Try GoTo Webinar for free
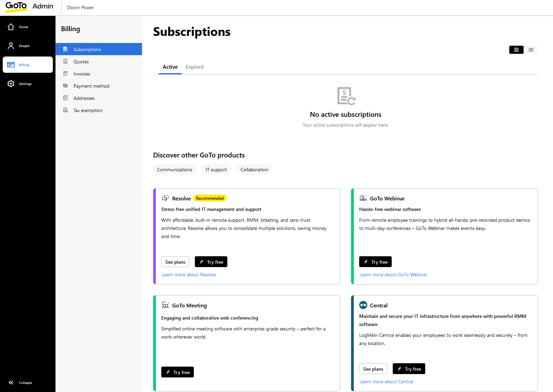The height and width of the screenshot is (392, 553). 375,262
